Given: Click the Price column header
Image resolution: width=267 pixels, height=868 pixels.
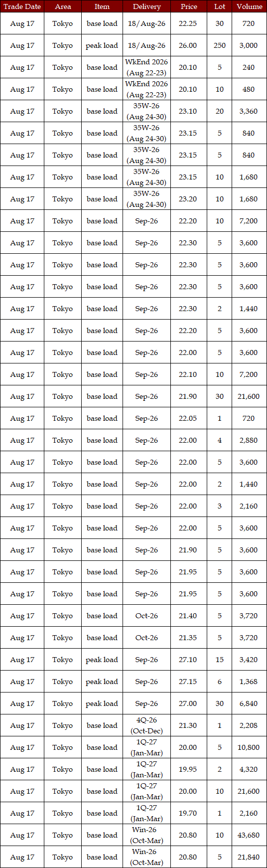Looking at the screenshot, I should [x=189, y=6].
